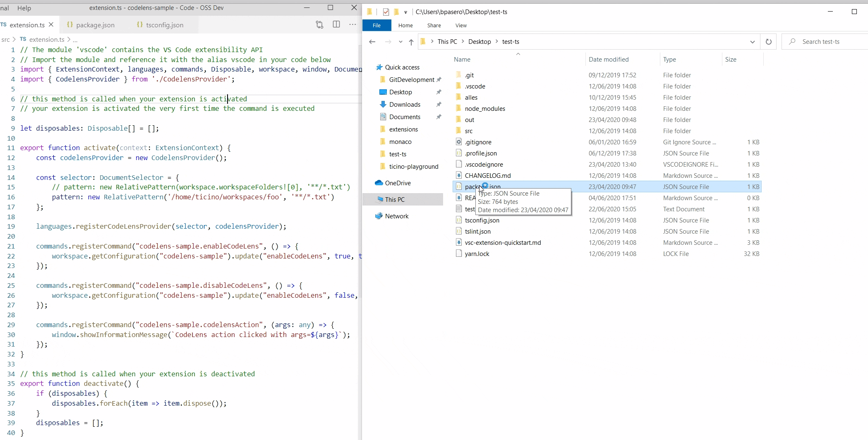868x440 pixels.
Task: Unpin Desktop from Quick access
Action: [439, 92]
